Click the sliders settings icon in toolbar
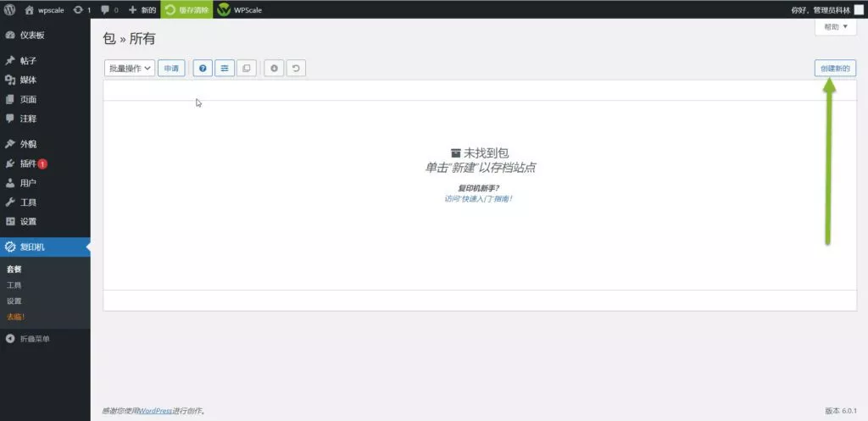This screenshot has width=868, height=421. [x=224, y=69]
